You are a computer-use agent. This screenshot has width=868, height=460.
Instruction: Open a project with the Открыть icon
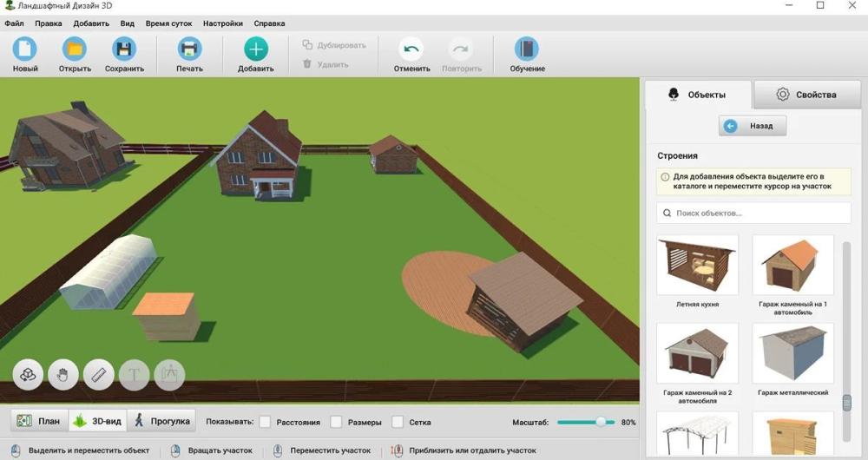[75, 49]
